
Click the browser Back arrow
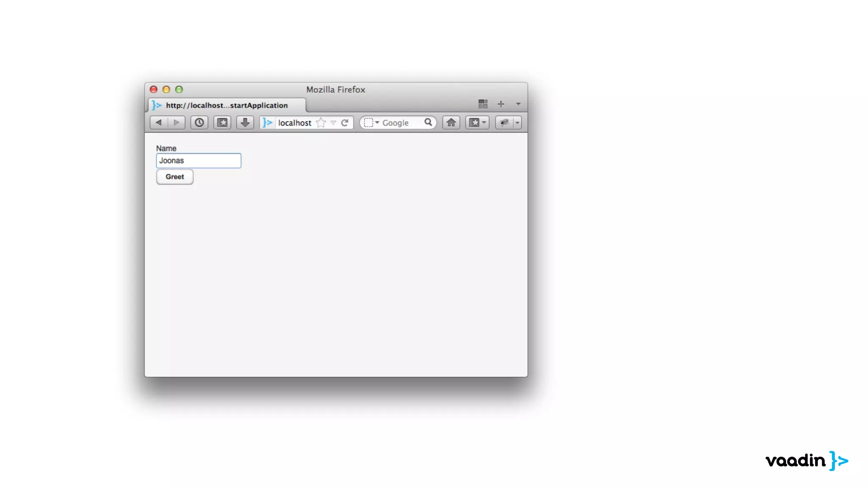(159, 122)
